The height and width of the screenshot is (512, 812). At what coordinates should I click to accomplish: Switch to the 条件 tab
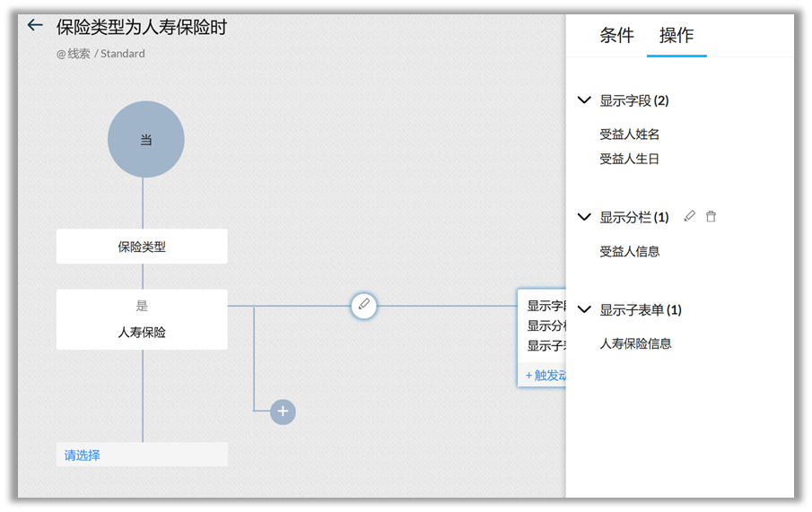[616, 35]
